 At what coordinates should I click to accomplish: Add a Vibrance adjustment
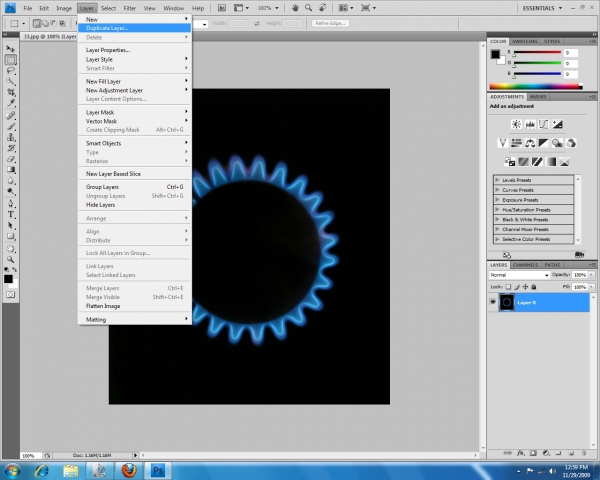coord(502,143)
